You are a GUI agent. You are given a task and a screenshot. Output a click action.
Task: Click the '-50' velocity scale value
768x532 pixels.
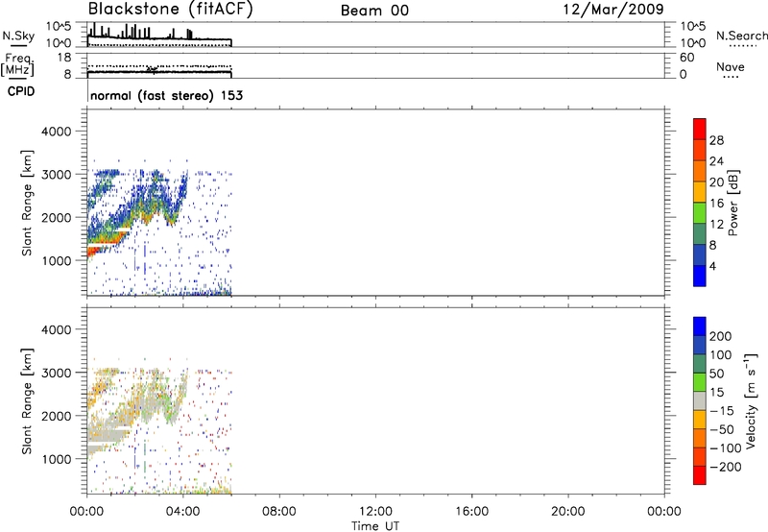click(x=722, y=429)
